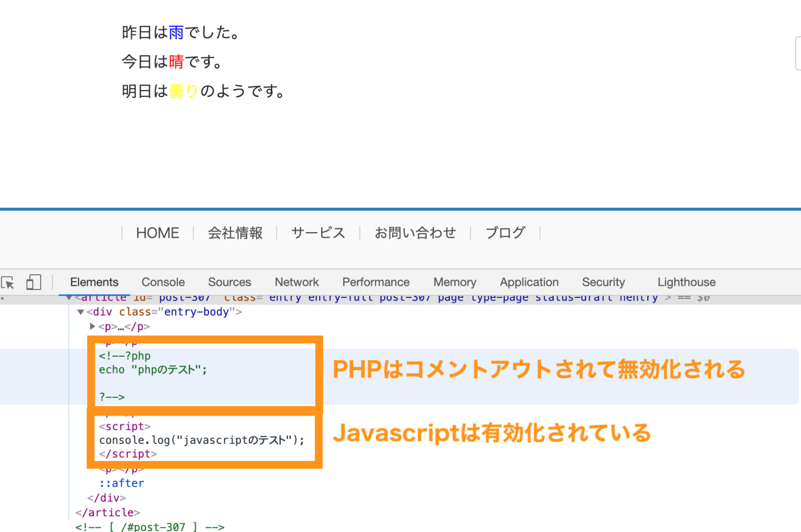This screenshot has height=532, width=801.
Task: Open the Security panel
Action: 603,282
